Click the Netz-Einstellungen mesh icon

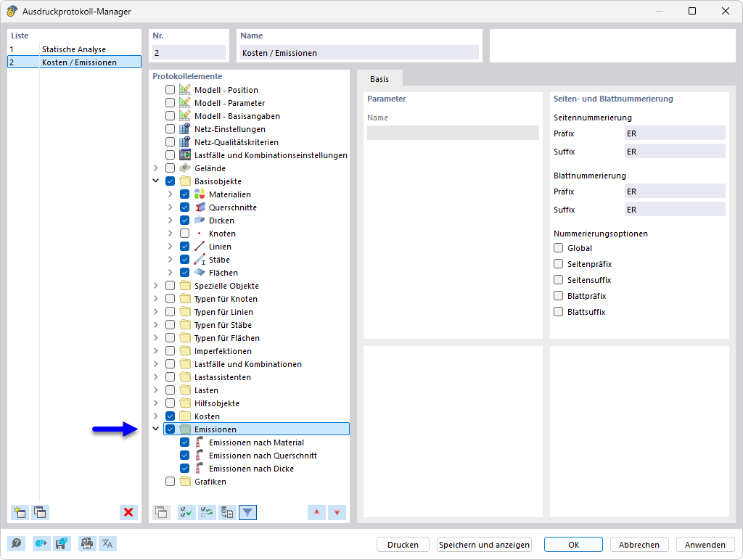[185, 129]
